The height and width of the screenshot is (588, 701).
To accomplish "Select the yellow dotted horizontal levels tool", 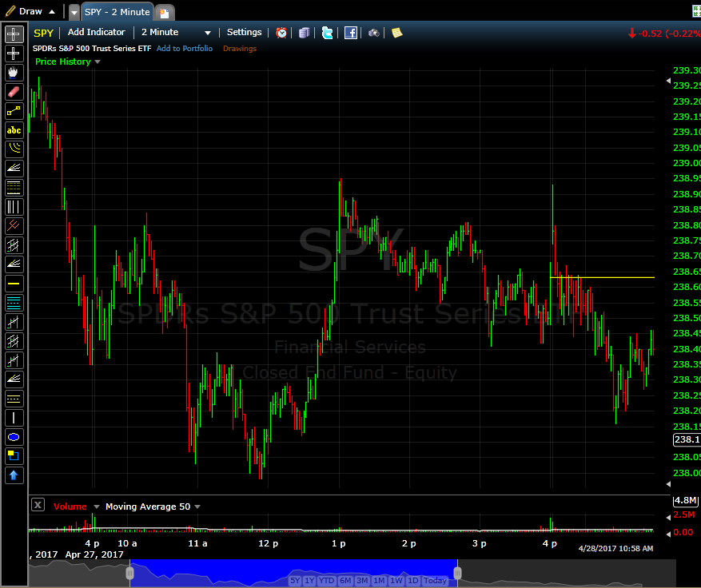I will pyautogui.click(x=14, y=188).
